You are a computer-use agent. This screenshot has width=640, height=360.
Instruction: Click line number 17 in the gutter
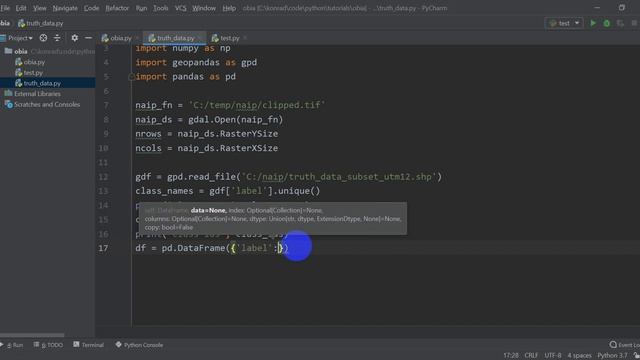click(x=103, y=248)
